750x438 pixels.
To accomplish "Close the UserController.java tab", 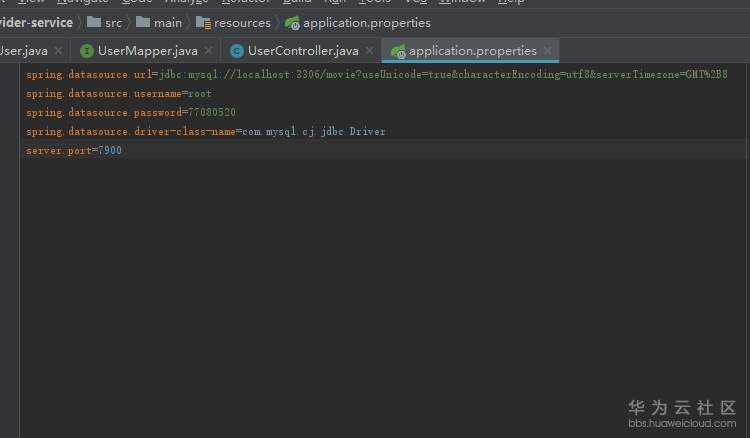I will pyautogui.click(x=369, y=50).
